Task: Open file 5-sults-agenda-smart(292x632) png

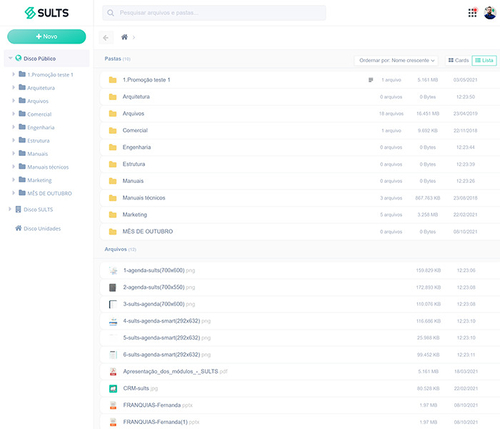Action: click(x=300, y=338)
